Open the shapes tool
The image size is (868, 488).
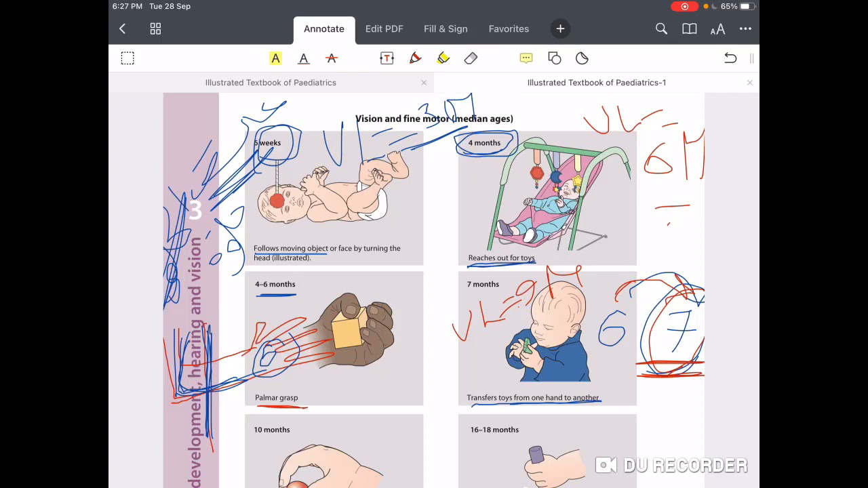554,58
